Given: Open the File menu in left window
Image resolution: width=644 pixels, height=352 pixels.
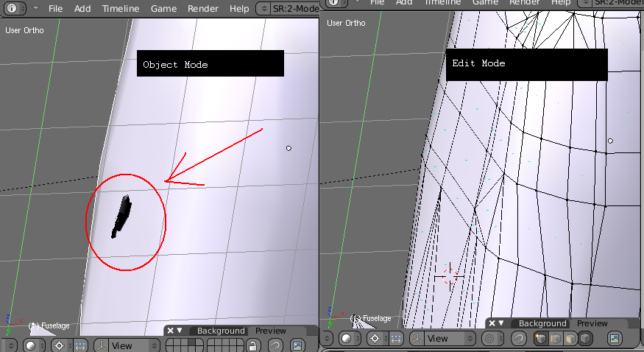Looking at the screenshot, I should (x=55, y=9).
